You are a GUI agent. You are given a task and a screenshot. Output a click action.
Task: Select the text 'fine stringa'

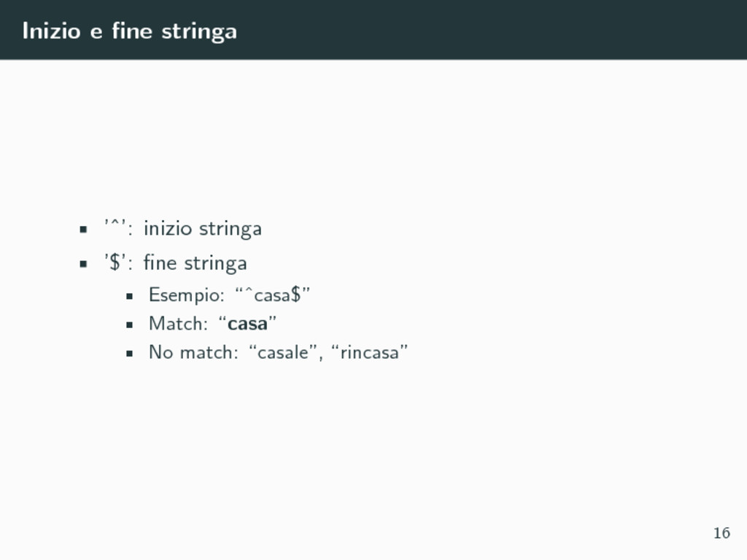(x=195, y=262)
